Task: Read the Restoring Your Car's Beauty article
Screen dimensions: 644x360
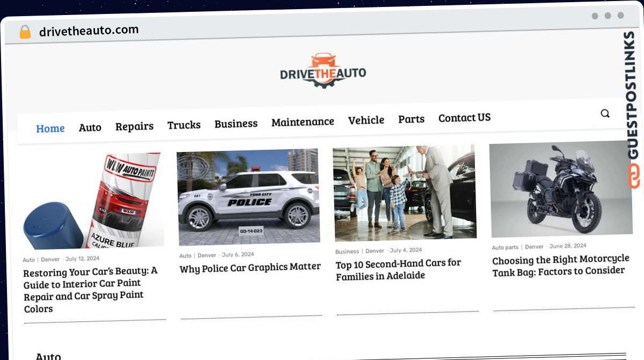Action: (x=91, y=290)
